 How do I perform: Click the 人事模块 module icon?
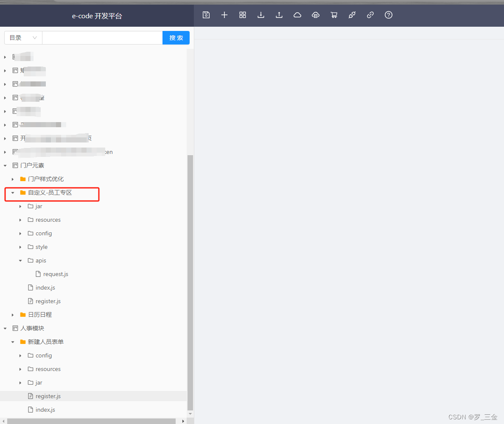click(x=15, y=328)
